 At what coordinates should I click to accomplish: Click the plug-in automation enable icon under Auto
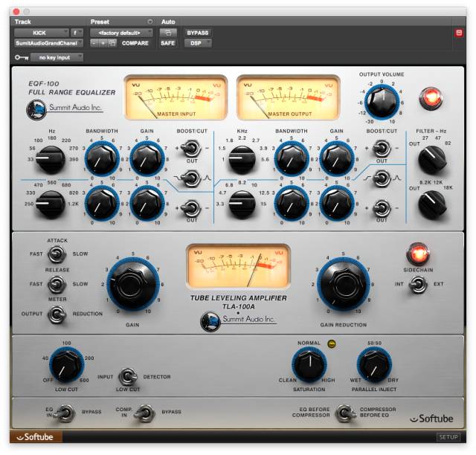click(168, 33)
